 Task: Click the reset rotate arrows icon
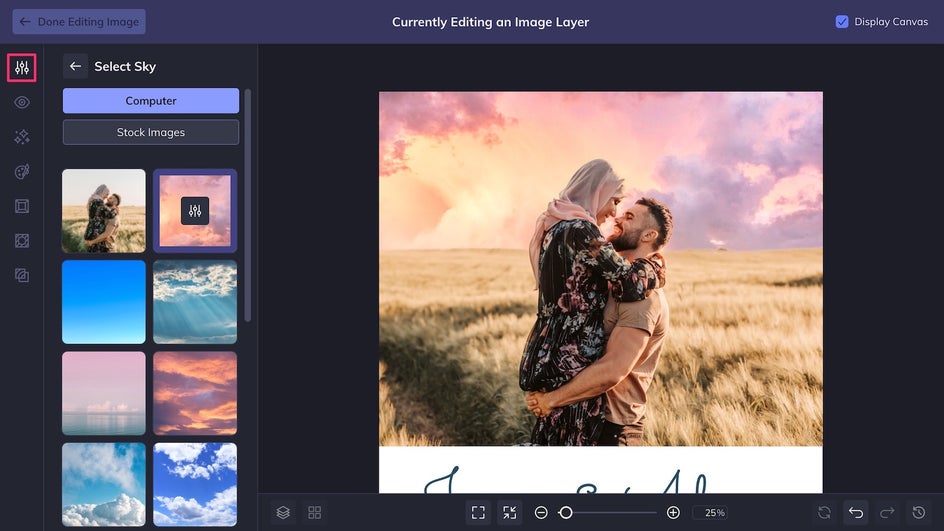tap(824, 512)
